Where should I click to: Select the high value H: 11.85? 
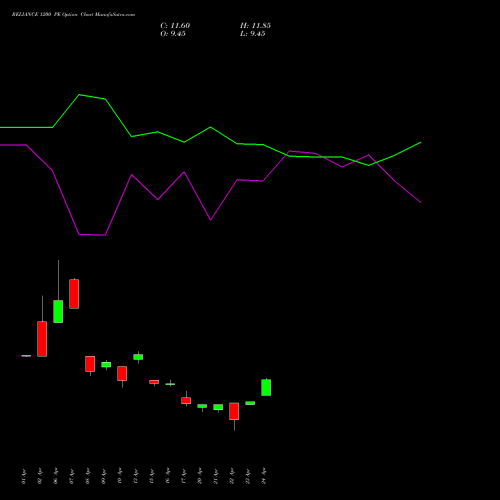click(255, 26)
